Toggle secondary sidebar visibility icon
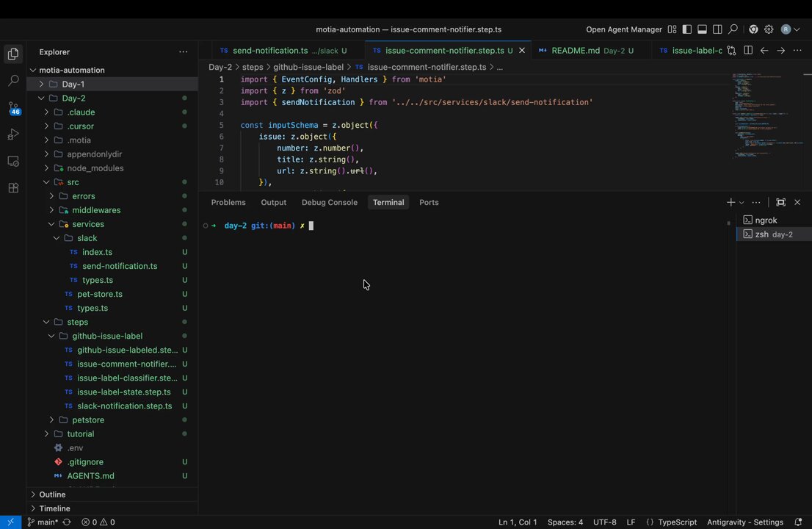 (x=717, y=29)
